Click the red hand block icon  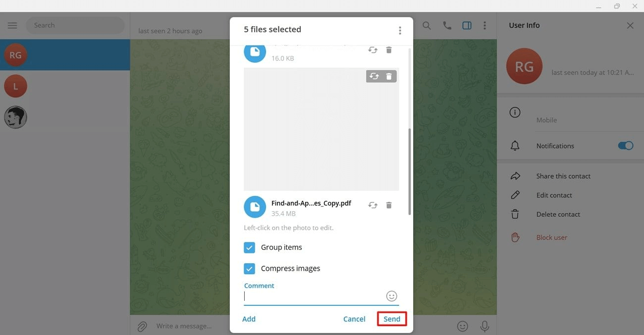[x=515, y=237]
